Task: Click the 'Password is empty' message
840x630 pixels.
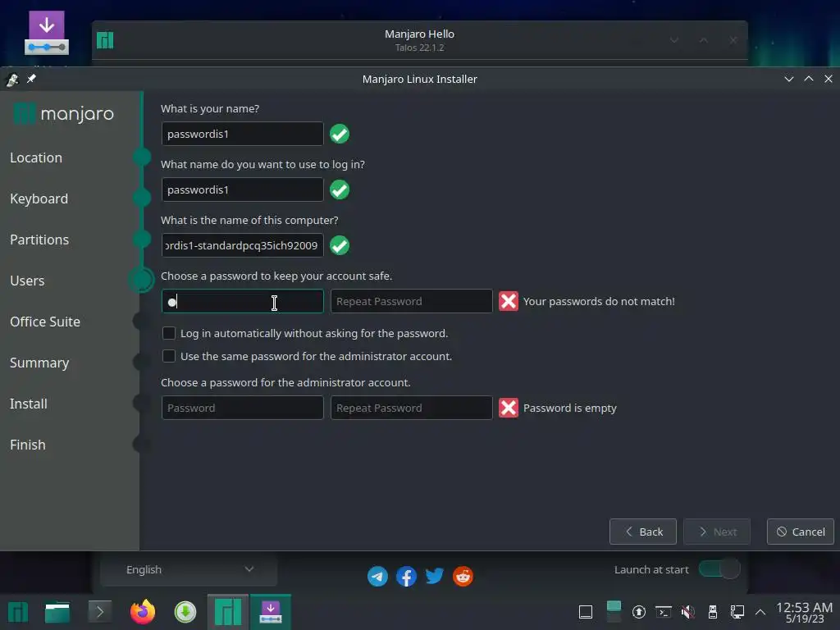Action: tap(569, 408)
